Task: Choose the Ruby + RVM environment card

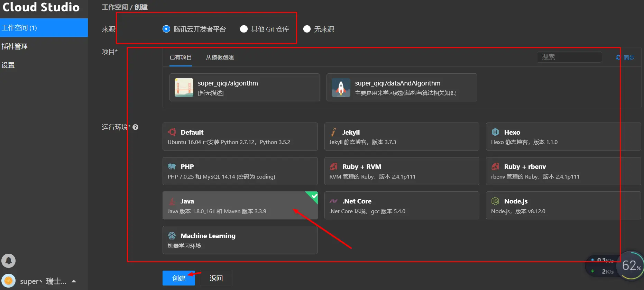Action: [x=402, y=171]
